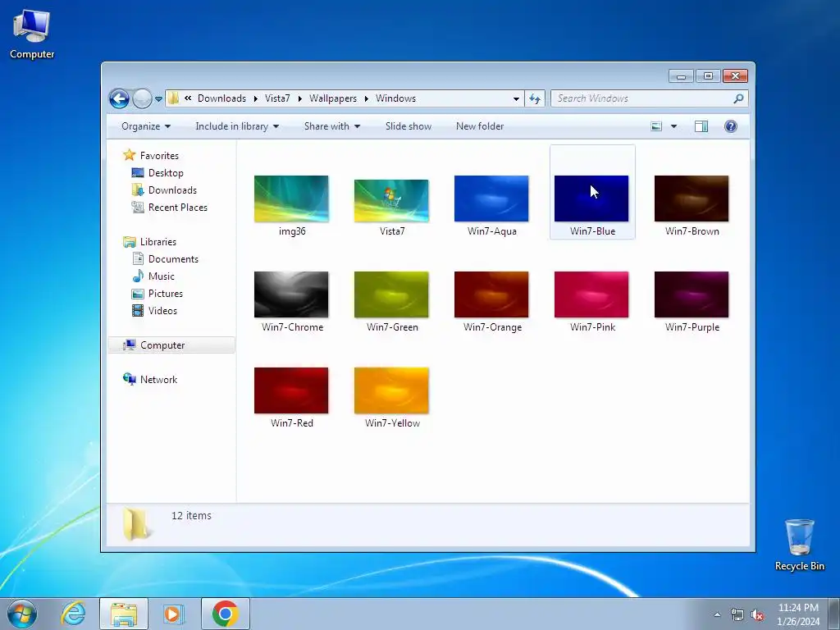Click the network status tray icon
Screen dimensions: 840x630
[737, 615]
